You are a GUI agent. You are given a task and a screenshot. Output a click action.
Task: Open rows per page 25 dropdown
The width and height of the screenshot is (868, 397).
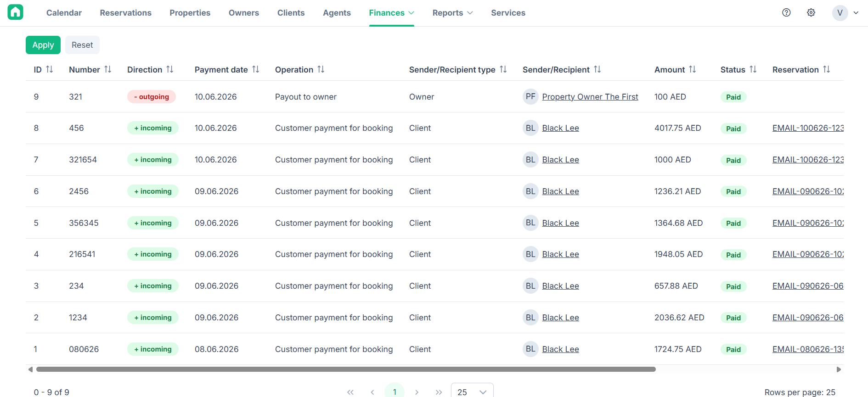[472, 391]
